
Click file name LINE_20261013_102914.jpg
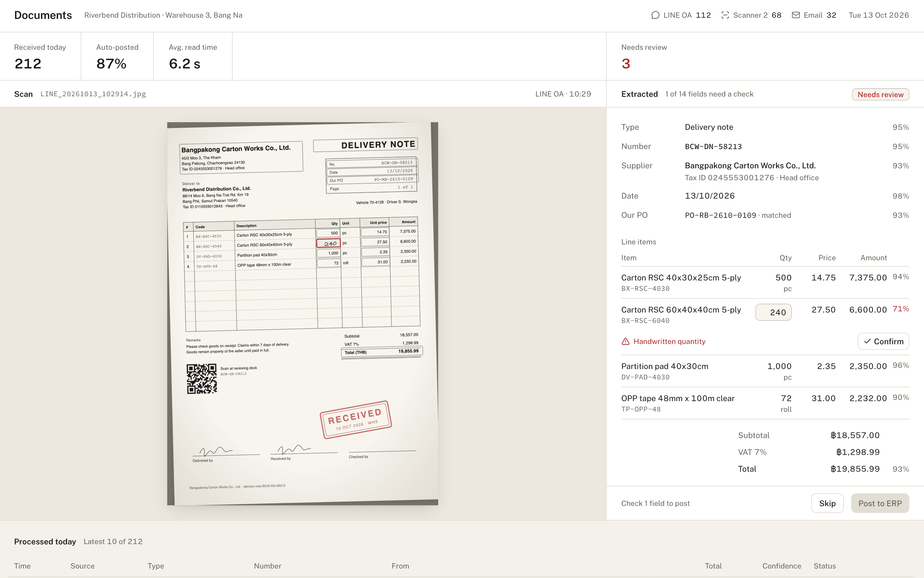pyautogui.click(x=93, y=94)
